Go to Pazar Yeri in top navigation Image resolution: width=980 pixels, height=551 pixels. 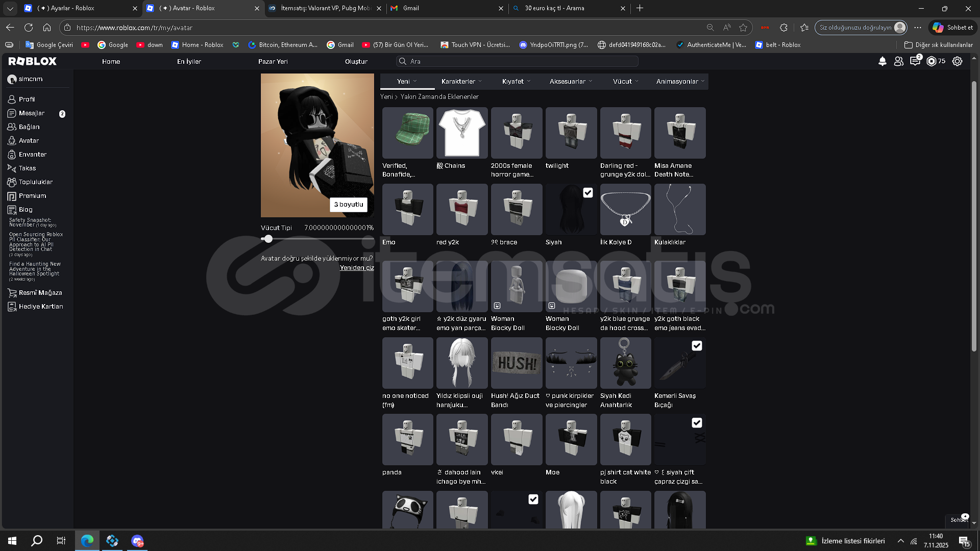273,62
